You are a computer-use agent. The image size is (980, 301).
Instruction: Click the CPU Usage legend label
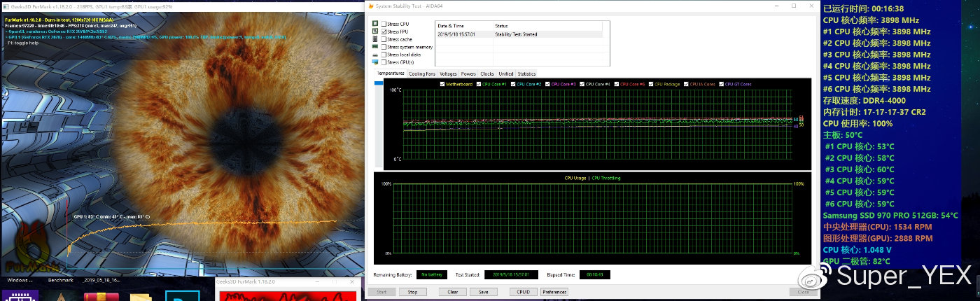point(575,178)
